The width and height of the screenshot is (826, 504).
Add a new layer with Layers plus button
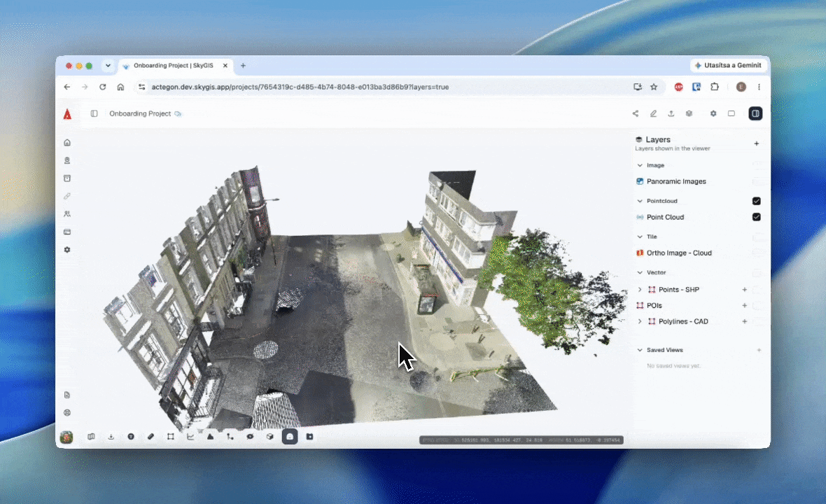[x=757, y=143]
